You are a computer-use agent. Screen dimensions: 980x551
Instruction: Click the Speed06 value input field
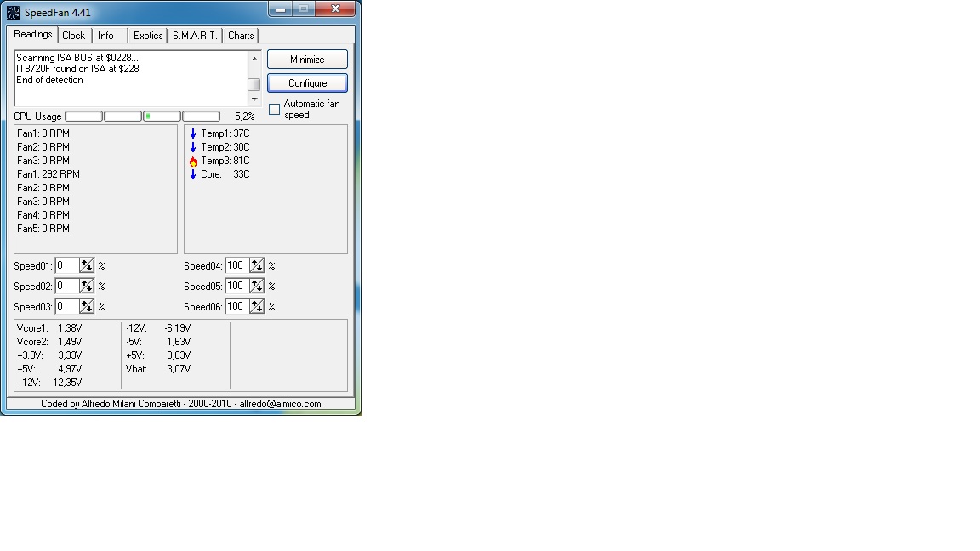[237, 307]
